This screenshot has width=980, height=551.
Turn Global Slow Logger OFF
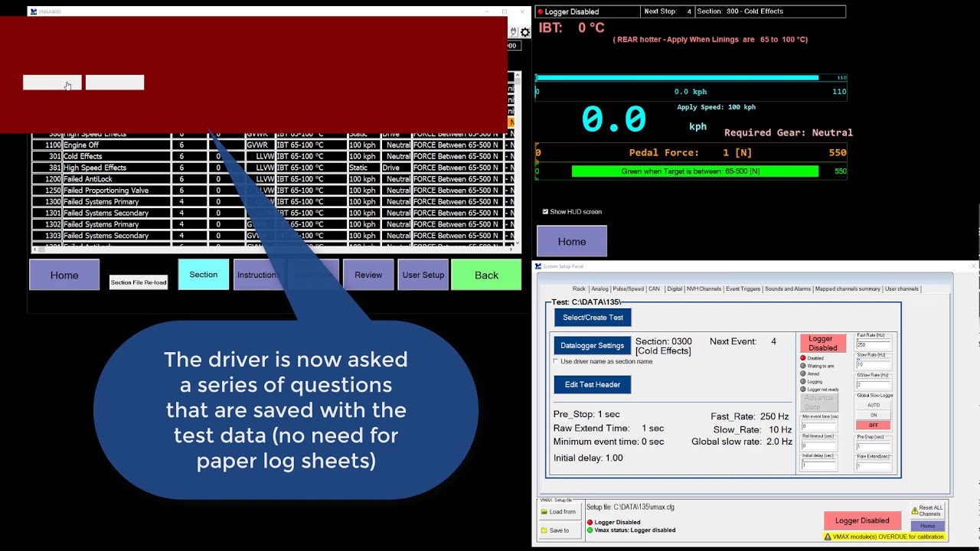(874, 425)
